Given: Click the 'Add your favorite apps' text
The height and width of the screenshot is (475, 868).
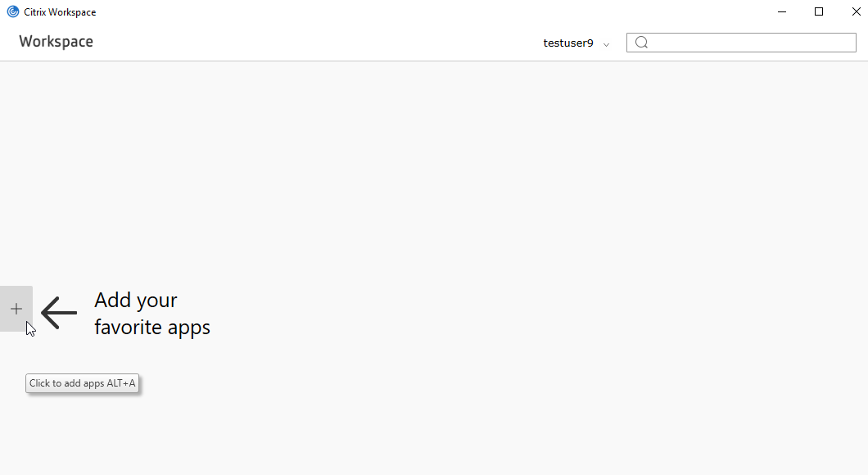Looking at the screenshot, I should point(152,314).
